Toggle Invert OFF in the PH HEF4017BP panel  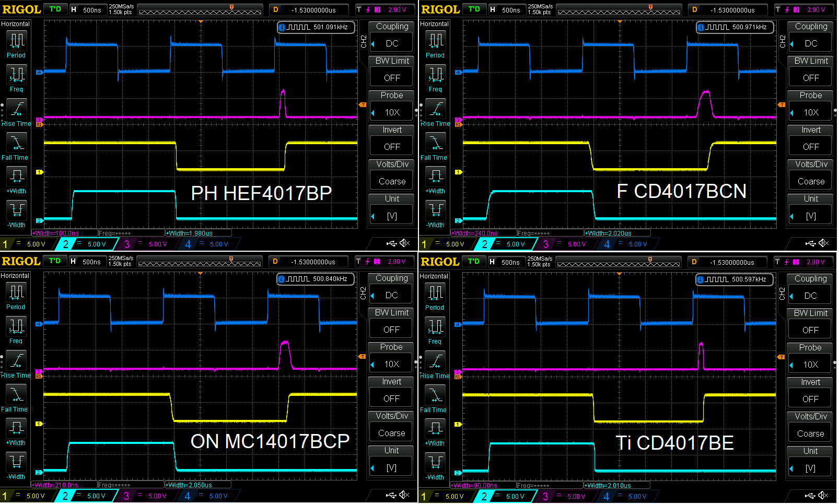392,140
